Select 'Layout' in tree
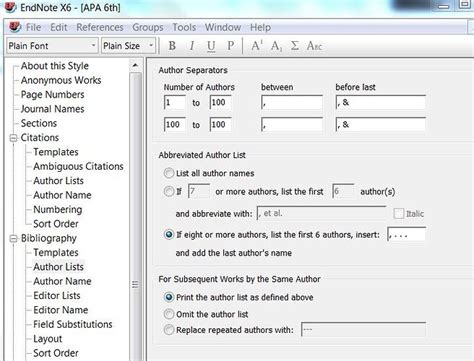 pos(47,339)
